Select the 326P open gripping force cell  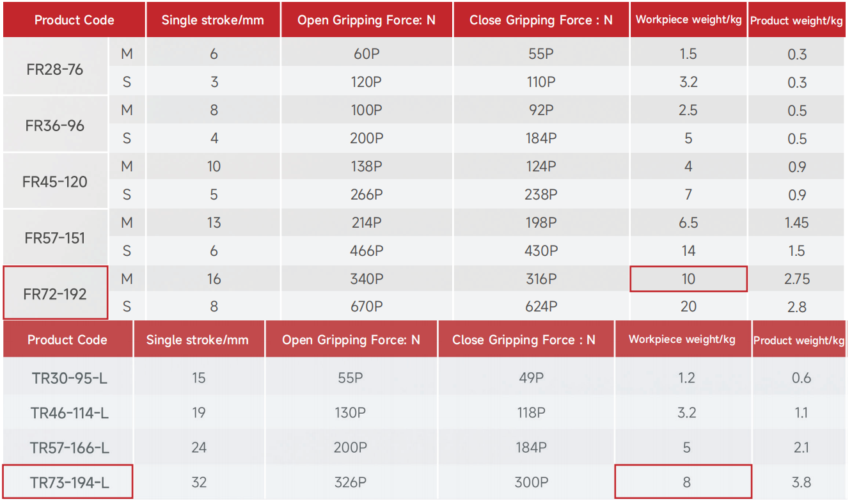[350, 482]
